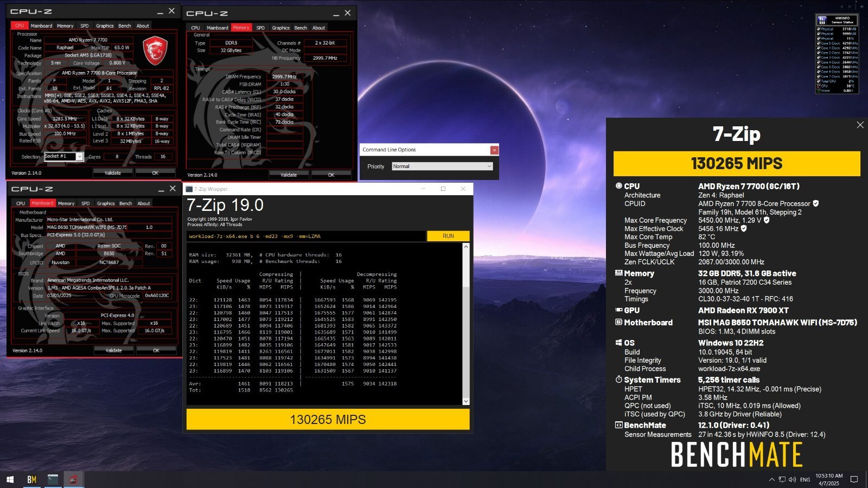868x488 pixels.
Task: Close the Command Line Options dialog
Action: coord(494,150)
